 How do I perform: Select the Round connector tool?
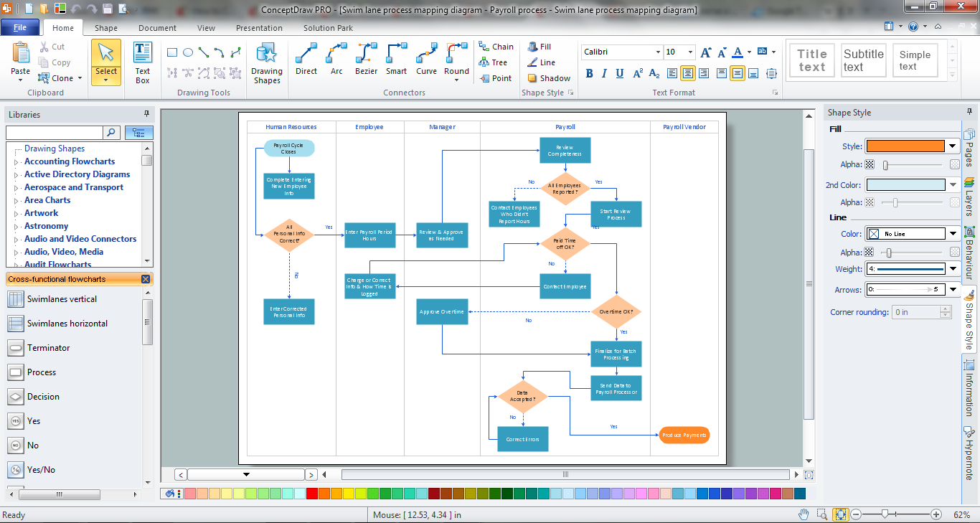456,59
